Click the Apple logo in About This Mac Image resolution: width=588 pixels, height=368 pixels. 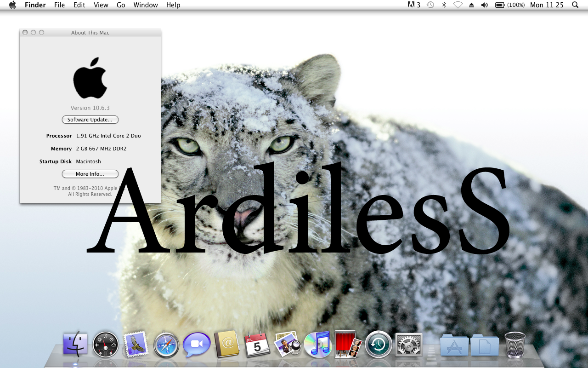pos(90,78)
